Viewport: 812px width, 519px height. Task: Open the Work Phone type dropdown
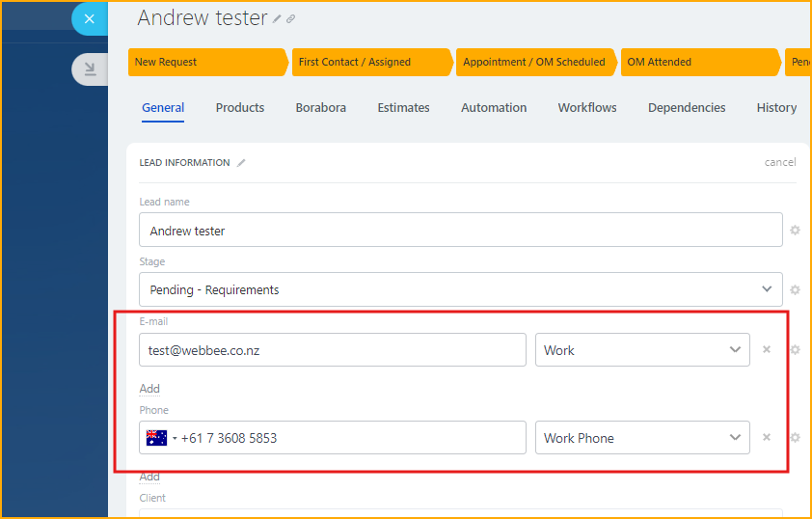(x=642, y=438)
